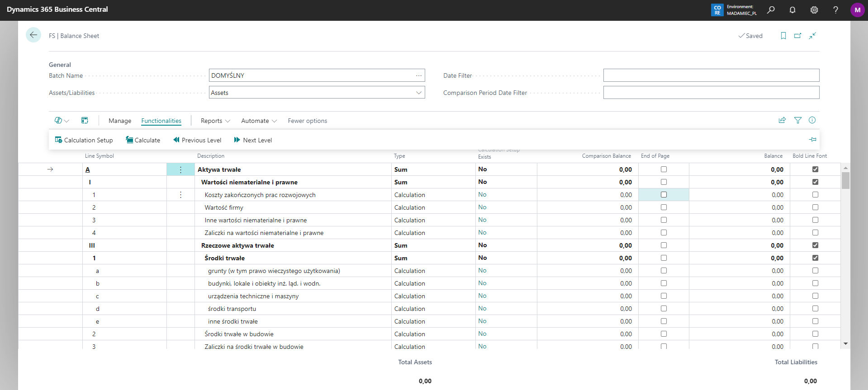The height and width of the screenshot is (390, 868).
Task: Open the search magnifier icon
Action: (x=771, y=10)
